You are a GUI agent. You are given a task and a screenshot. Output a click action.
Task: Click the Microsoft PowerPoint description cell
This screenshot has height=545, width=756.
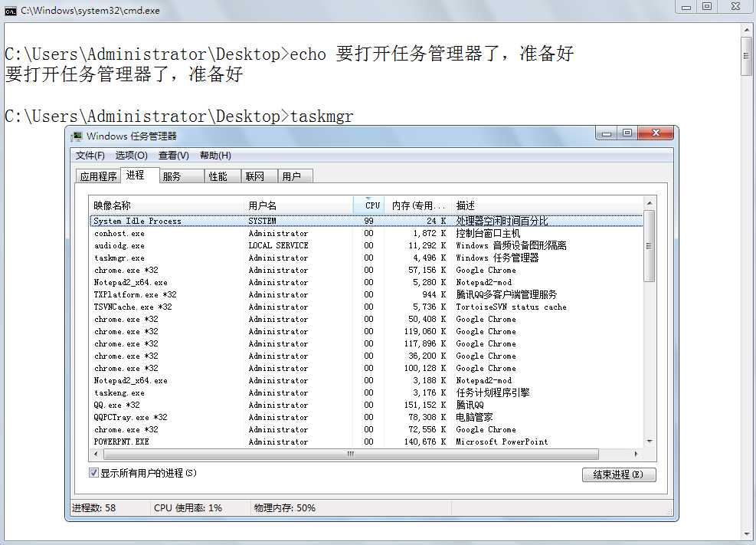[502, 442]
